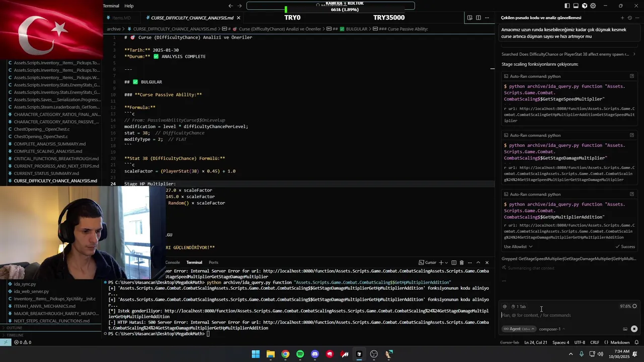Pop out first Auto-Ran command block
The image size is (644, 362).
(x=632, y=76)
